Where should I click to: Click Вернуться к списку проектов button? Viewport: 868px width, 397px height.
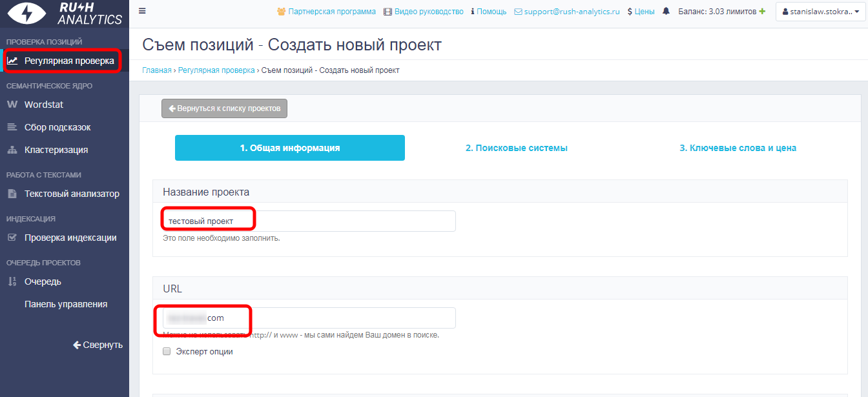(x=224, y=108)
